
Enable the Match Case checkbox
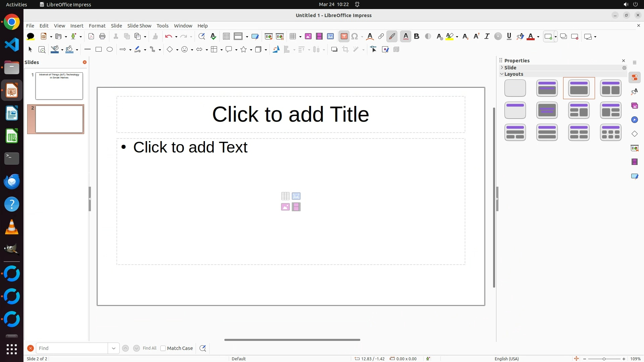pyautogui.click(x=163, y=348)
